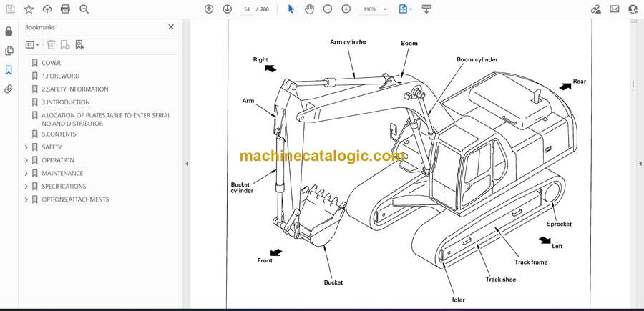Expand the OPERATION bookmark chevron
Viewport: 644px width, 311px height.
pos(26,160)
